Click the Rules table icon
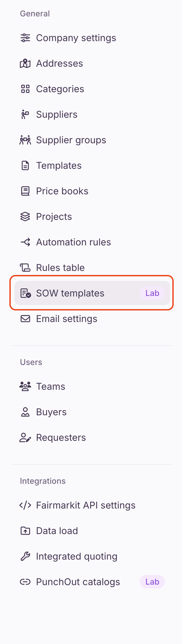 25,268
